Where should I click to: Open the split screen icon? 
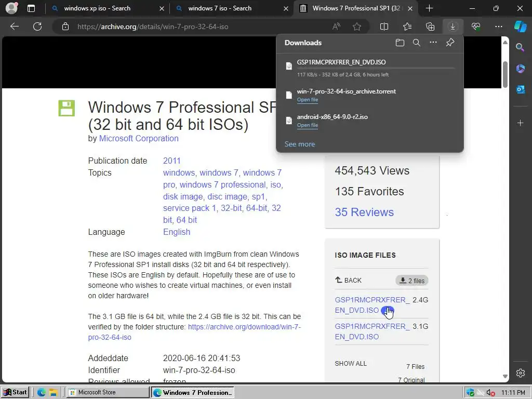(x=384, y=26)
